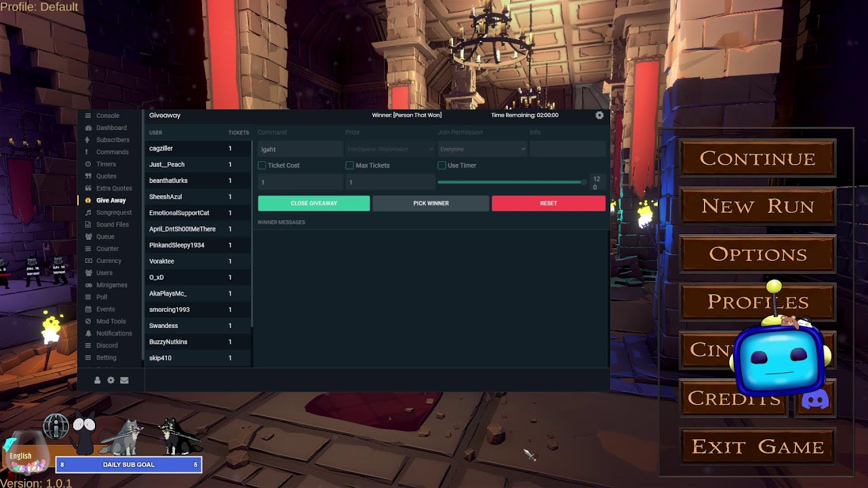Enable the Use Timer checkbox

[x=442, y=165]
